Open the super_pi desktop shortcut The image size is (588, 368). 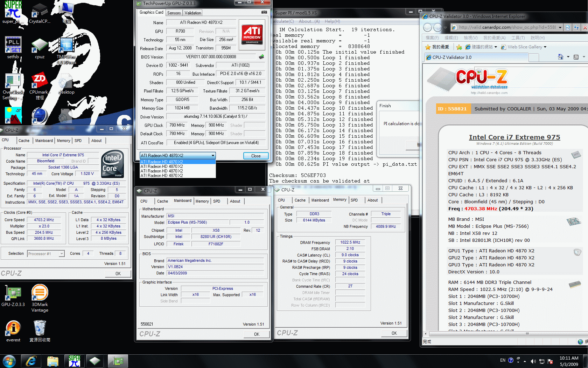13,12
